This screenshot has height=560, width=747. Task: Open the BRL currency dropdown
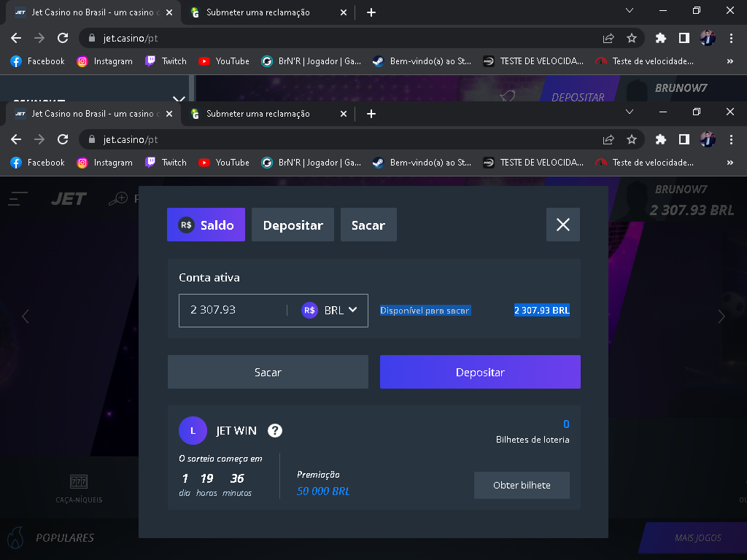coord(330,310)
